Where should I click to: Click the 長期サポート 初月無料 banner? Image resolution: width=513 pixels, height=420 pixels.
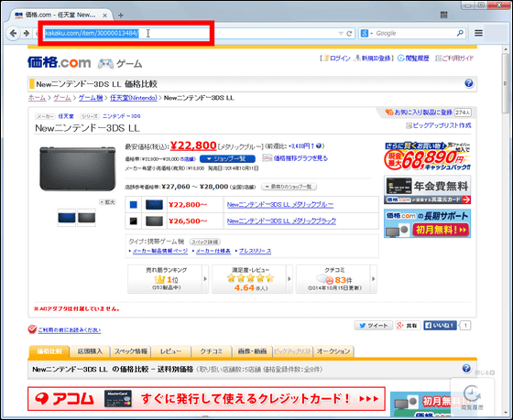(427, 223)
